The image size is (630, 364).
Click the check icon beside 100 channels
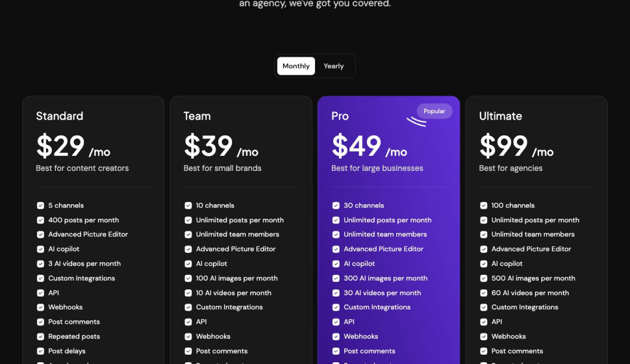point(484,206)
